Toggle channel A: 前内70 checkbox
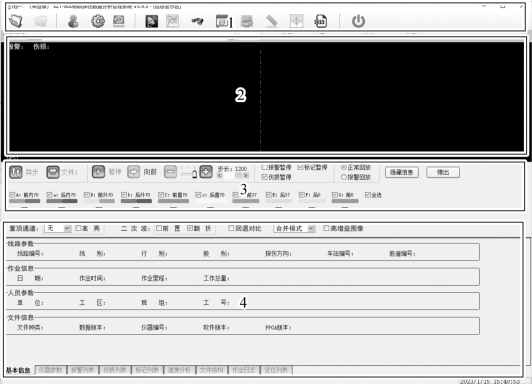Screen dimensions: 532x384 (x=12, y=195)
